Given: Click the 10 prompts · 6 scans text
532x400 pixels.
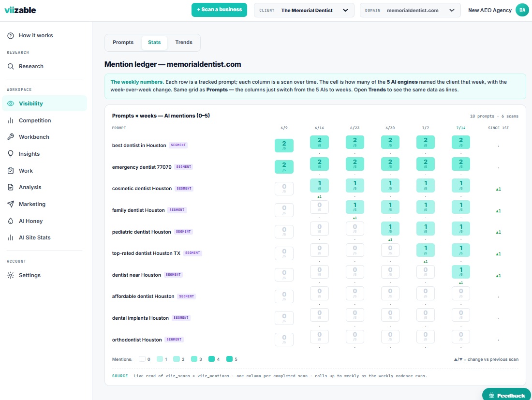Looking at the screenshot, I should tap(494, 116).
